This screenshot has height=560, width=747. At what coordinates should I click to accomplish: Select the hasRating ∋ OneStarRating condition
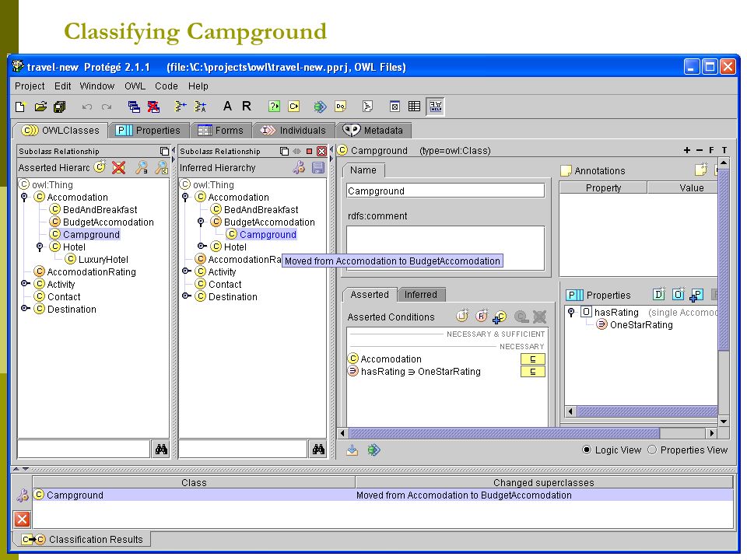(421, 372)
